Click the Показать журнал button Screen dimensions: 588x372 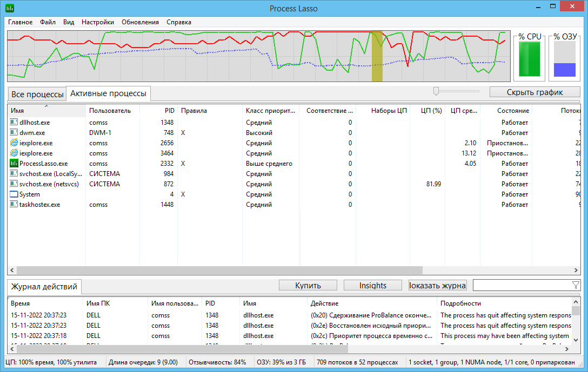click(x=438, y=286)
